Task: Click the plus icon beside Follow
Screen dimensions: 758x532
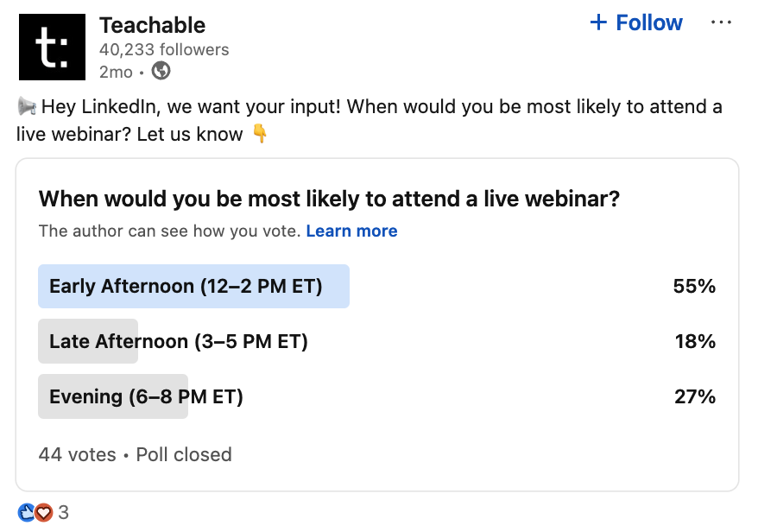Action: [x=598, y=22]
